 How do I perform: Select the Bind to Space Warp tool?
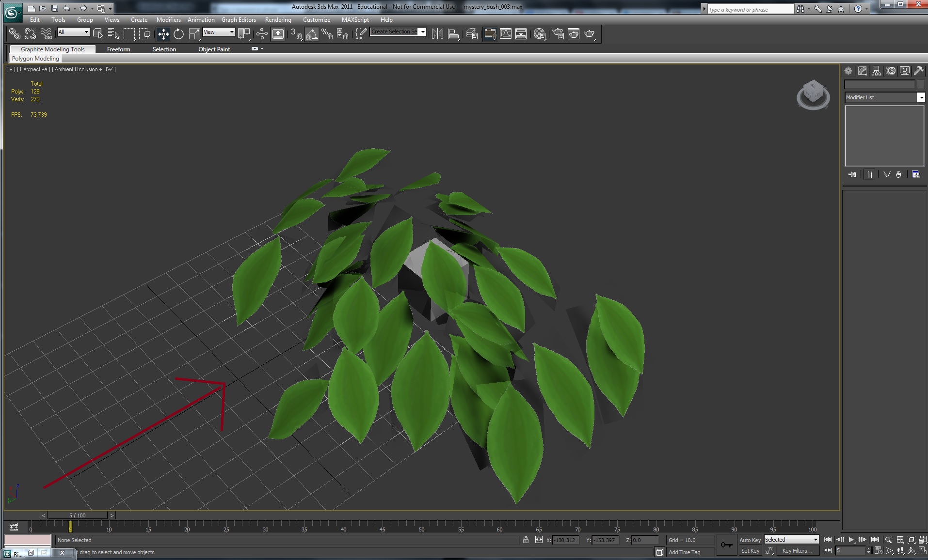[x=46, y=33]
